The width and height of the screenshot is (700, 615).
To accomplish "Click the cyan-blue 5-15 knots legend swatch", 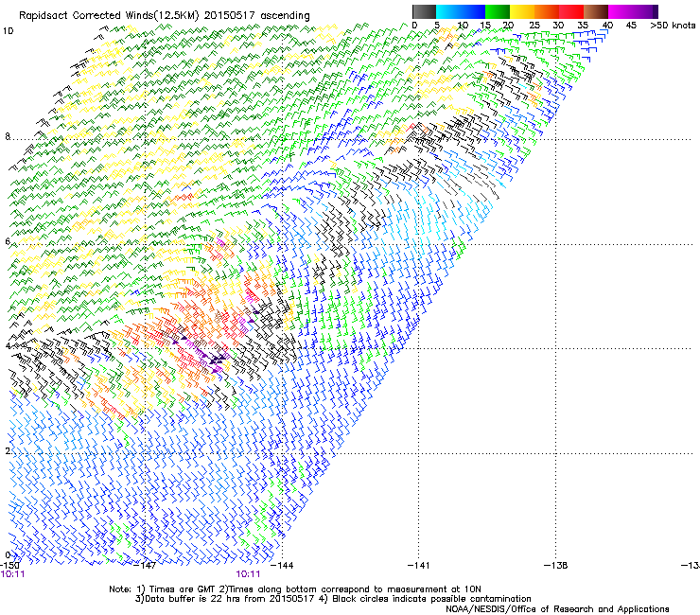I will pyautogui.click(x=461, y=11).
